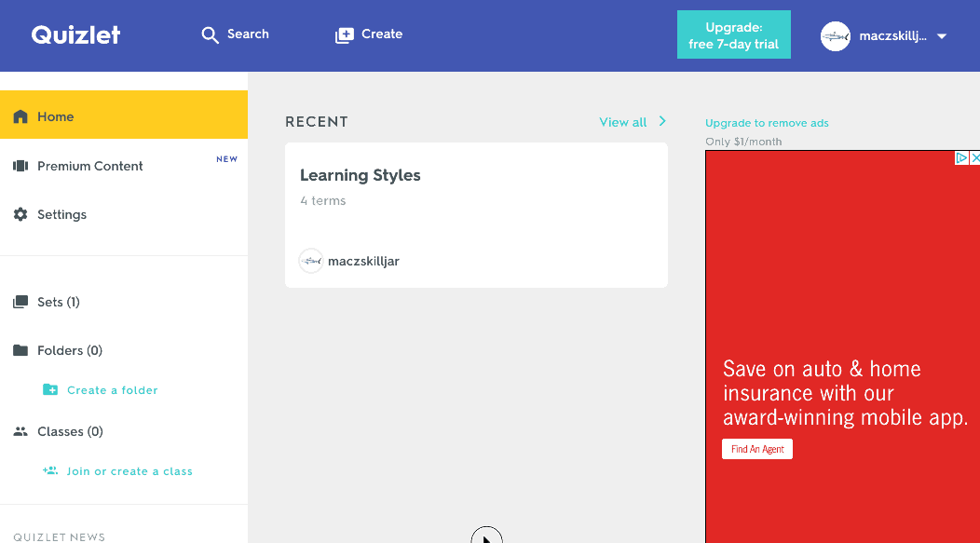Click the Sets stack icon
Image resolution: width=980 pixels, height=543 pixels.
pos(20,302)
